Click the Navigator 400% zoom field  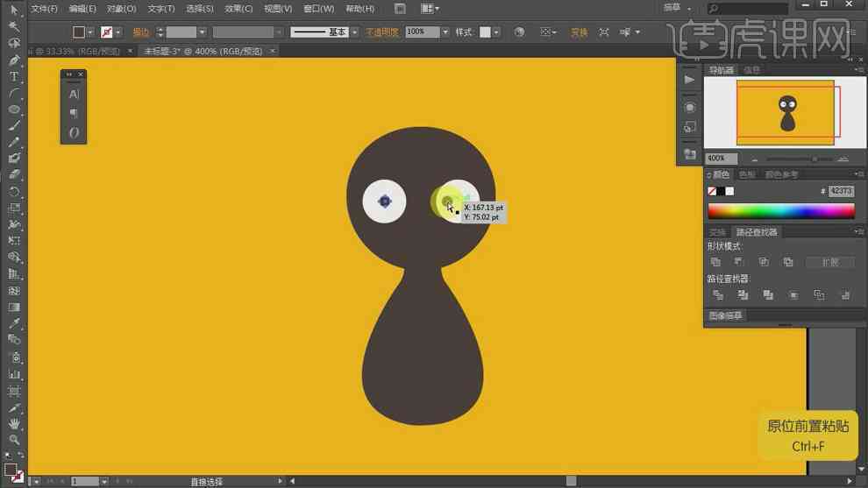(x=722, y=159)
